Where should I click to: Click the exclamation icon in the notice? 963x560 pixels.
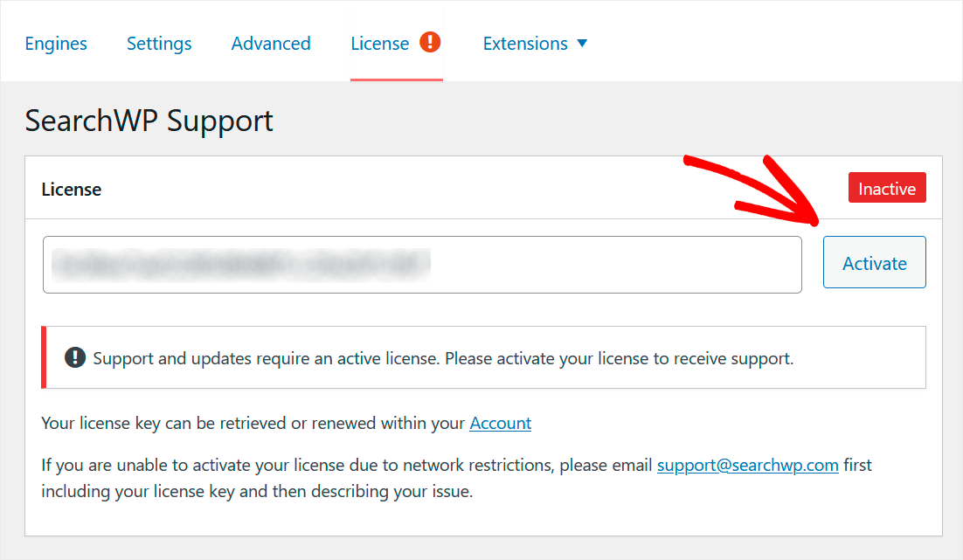[x=75, y=357]
